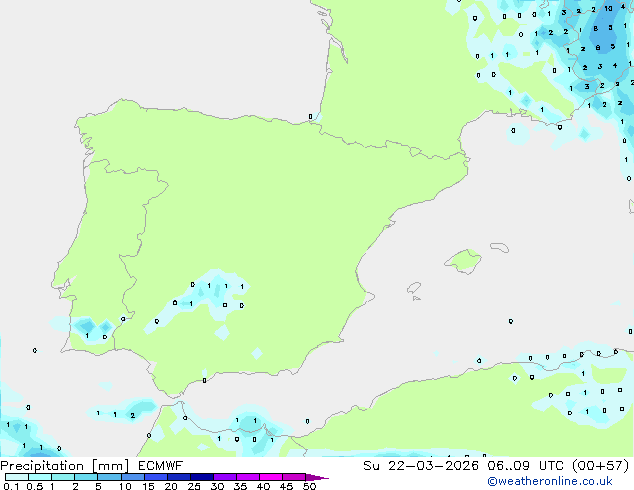Click the Precipitation [mm] title label
634x490 pixels.
click(64, 466)
